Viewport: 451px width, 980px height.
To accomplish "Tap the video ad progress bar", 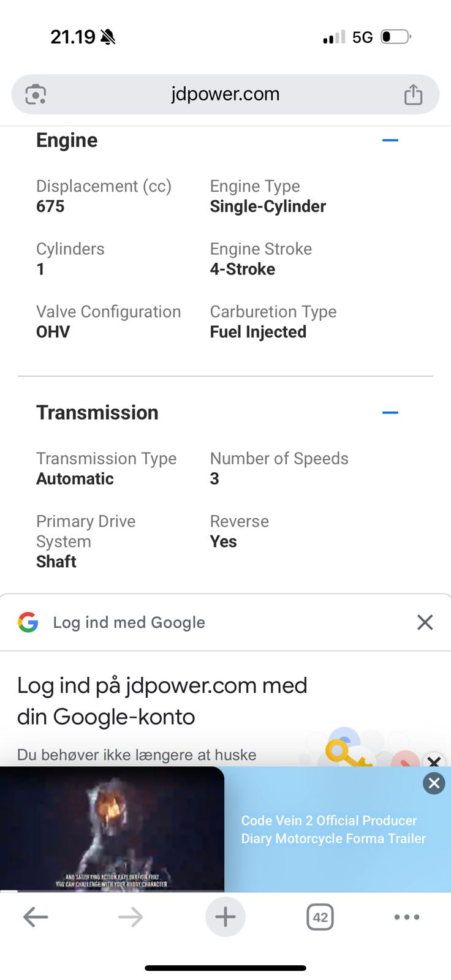I will tap(112, 891).
